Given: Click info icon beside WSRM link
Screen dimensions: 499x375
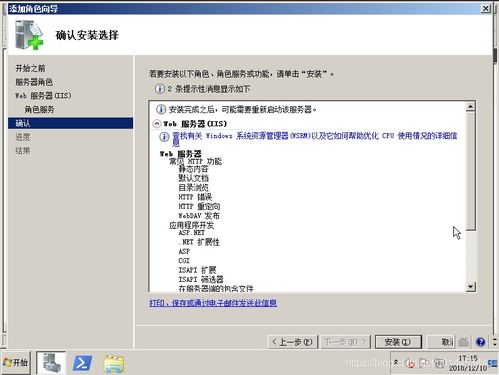Looking at the screenshot, I should (164, 136).
